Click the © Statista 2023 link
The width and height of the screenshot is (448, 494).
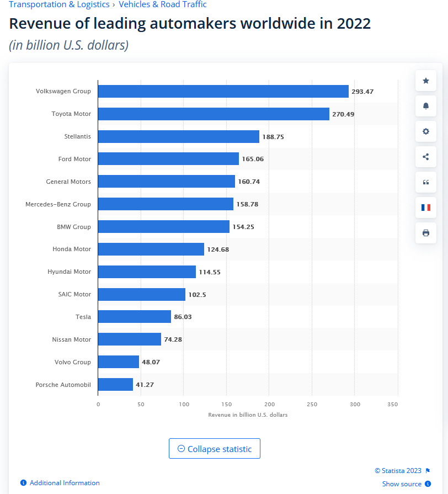(x=398, y=471)
